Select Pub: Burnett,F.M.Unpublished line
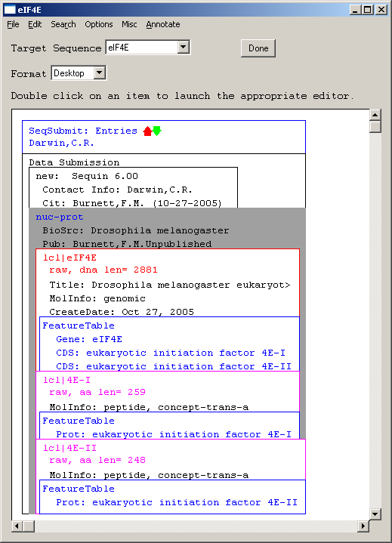The height and width of the screenshot is (543, 392). point(127,244)
